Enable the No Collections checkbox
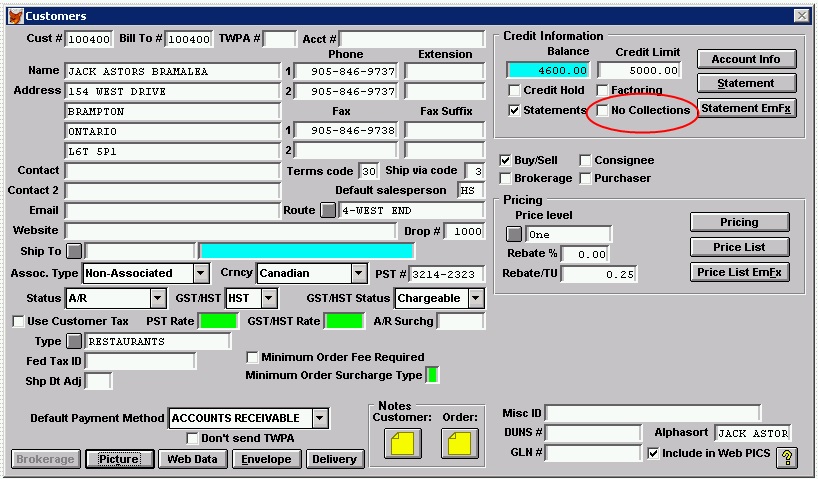 tap(602, 110)
